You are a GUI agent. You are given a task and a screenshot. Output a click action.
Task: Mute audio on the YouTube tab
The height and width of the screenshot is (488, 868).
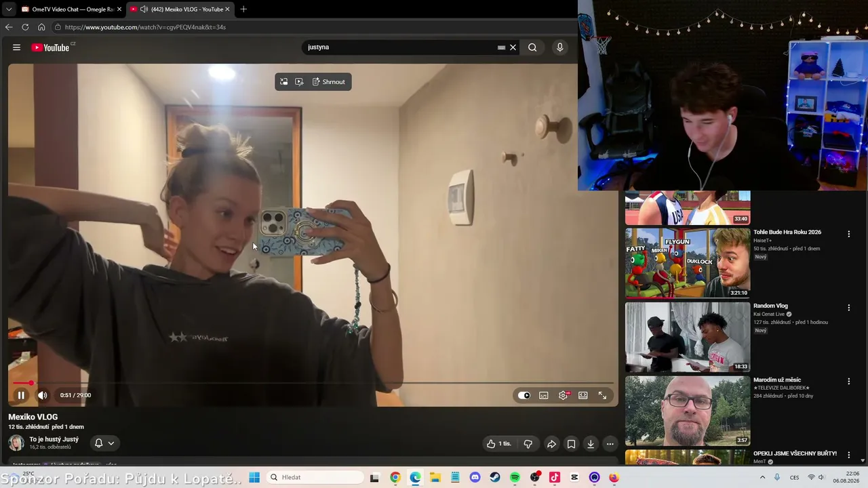pyautogui.click(x=144, y=9)
